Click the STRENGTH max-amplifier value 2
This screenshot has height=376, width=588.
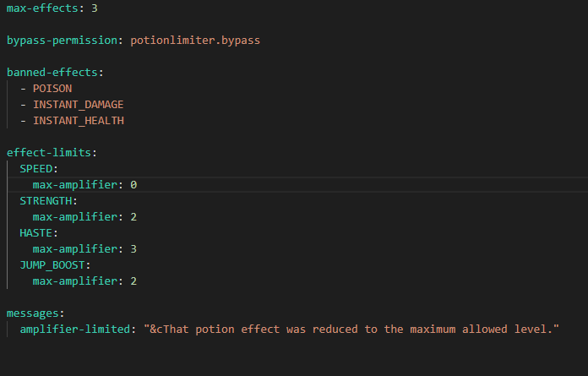(x=133, y=217)
